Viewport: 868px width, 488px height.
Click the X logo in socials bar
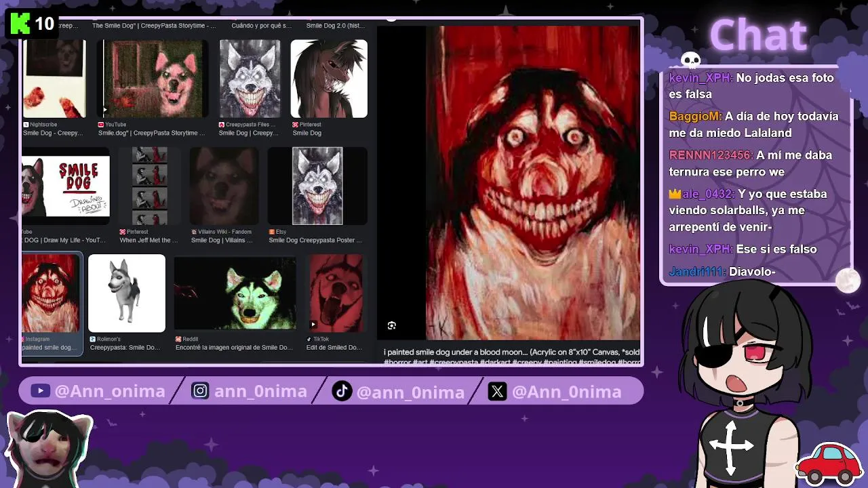497,391
